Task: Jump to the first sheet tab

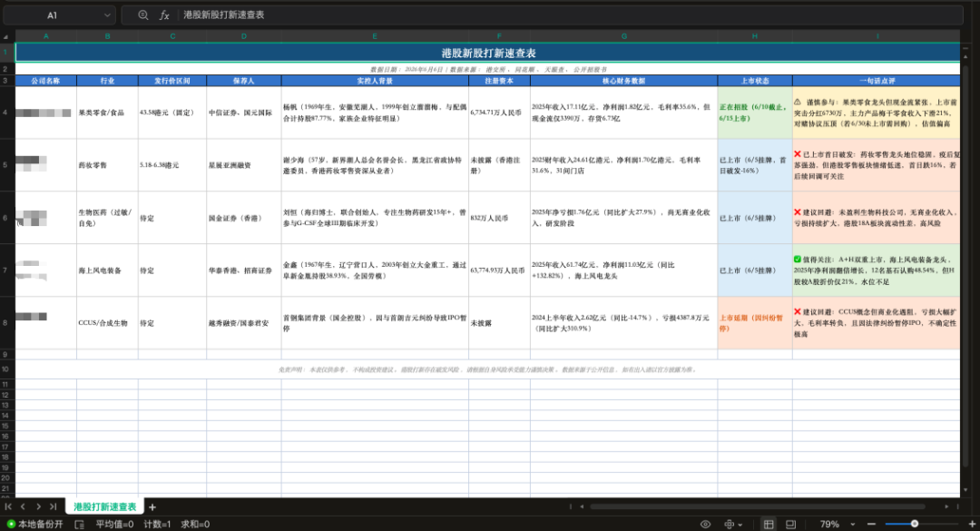Action: (8, 506)
